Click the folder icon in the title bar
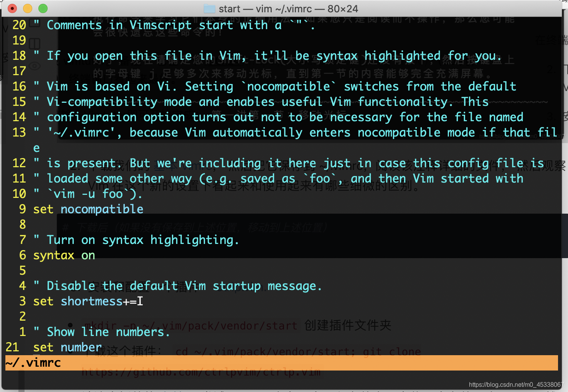Image resolution: width=568 pixels, height=392 pixels. click(210, 8)
